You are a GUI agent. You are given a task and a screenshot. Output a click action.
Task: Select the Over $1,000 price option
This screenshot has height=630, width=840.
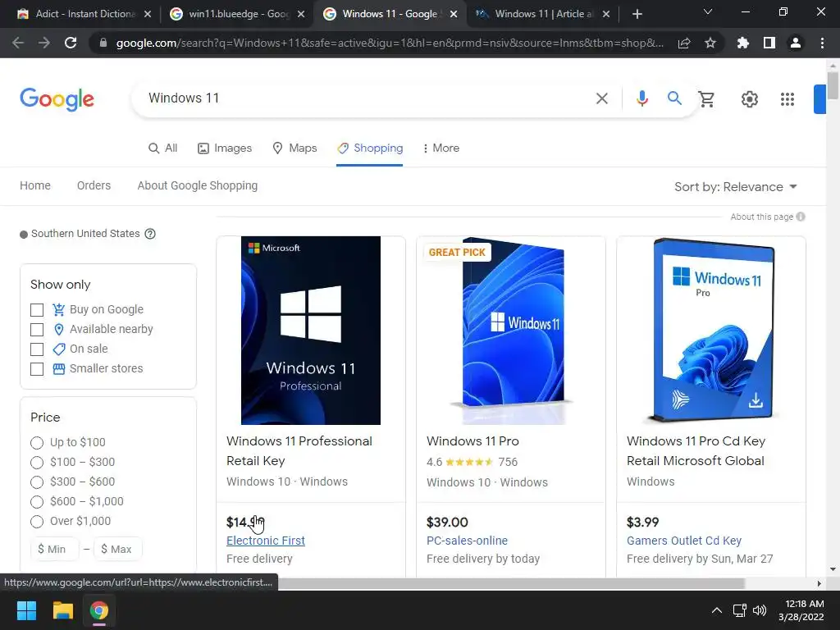(x=37, y=521)
